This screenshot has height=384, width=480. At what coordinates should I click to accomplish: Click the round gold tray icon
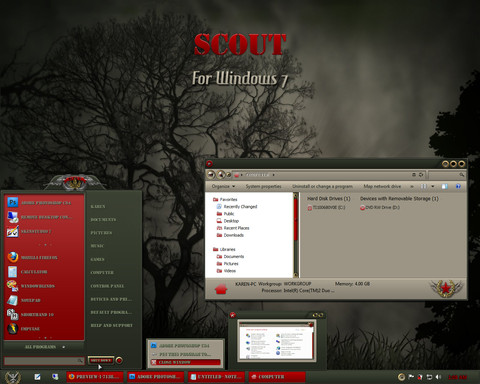[401, 377]
